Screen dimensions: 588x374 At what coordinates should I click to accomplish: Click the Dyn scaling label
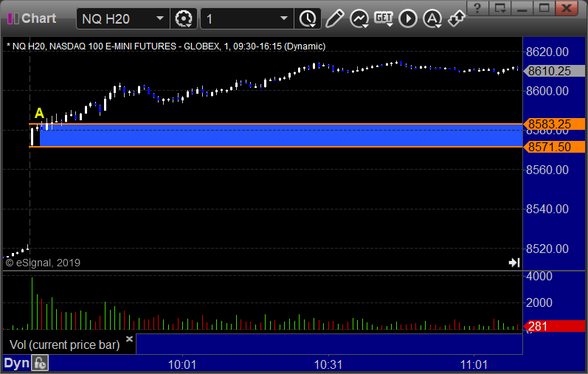16,363
